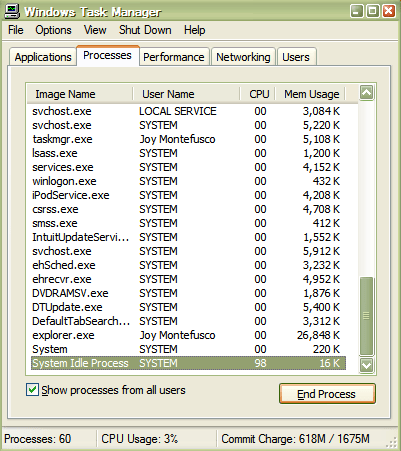Sort by User Name column header
401x451 pixels.
[x=186, y=94]
